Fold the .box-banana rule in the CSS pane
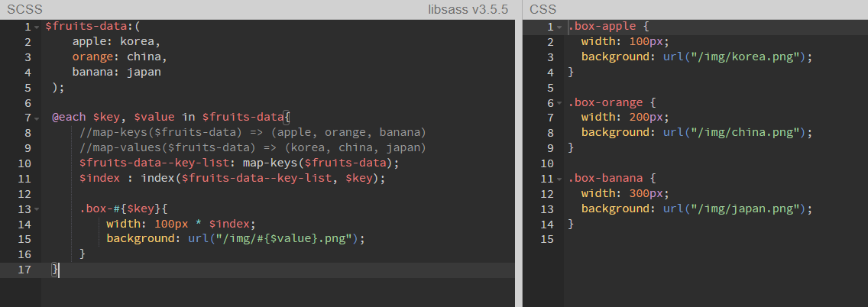868x307 pixels. [559, 179]
